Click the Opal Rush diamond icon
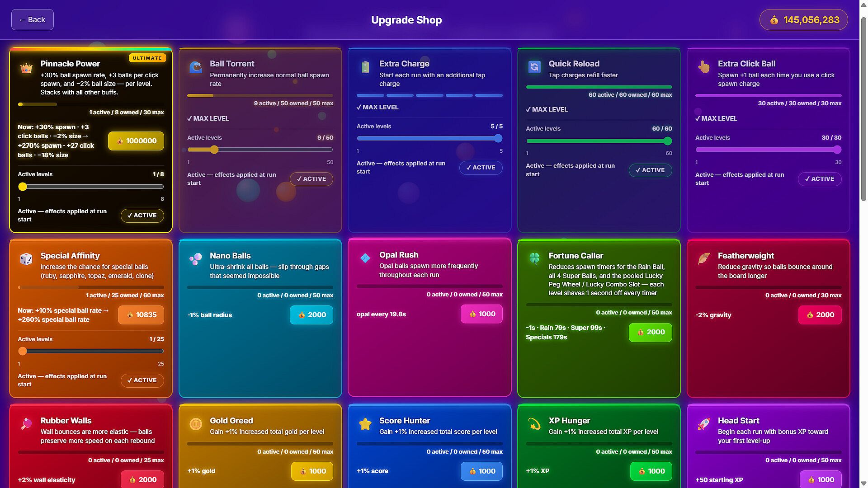This screenshot has height=488, width=868. pos(365,258)
